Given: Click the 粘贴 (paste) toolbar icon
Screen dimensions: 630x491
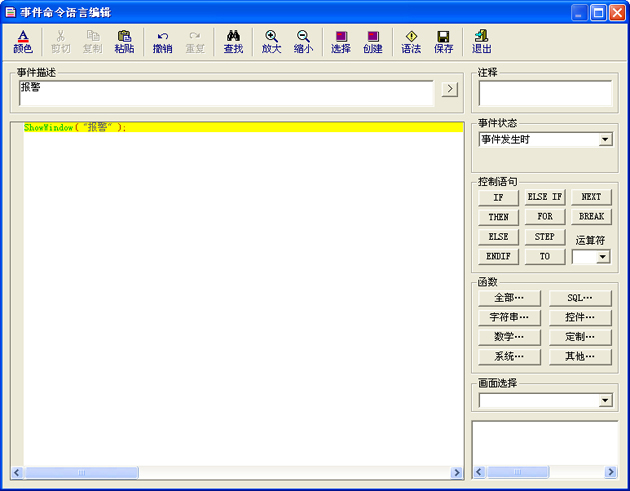Looking at the screenshot, I should (x=124, y=42).
